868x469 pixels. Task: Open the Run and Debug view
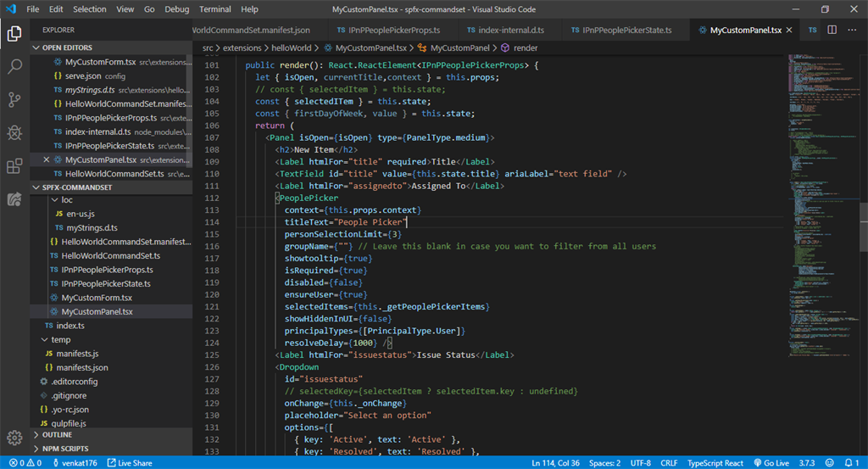click(x=14, y=132)
